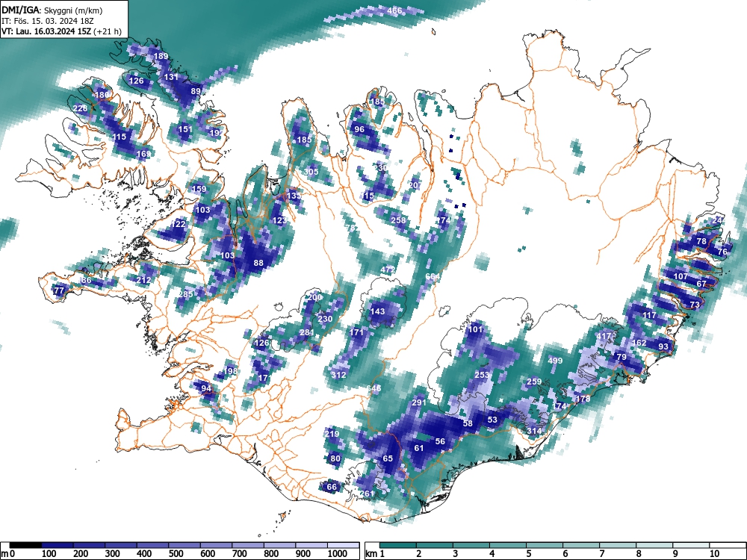This screenshot has height=560, width=747.
Task: Click the map value 107 in the Eastfjords
Action: [x=681, y=276]
